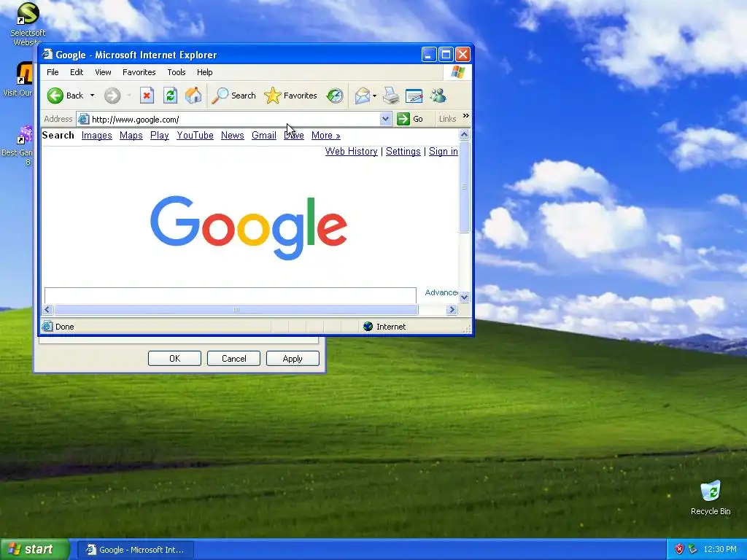
Task: Open the Favorites menu in menu bar
Action: (x=139, y=72)
